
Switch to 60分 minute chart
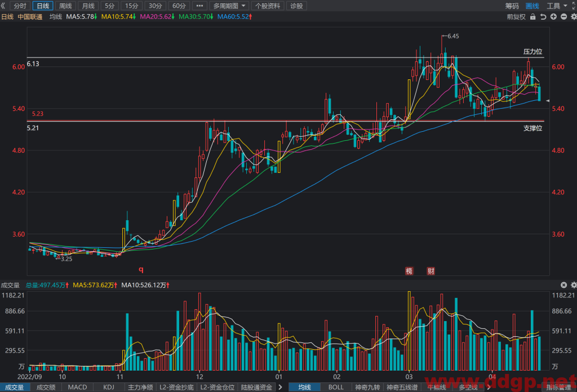click(179, 6)
